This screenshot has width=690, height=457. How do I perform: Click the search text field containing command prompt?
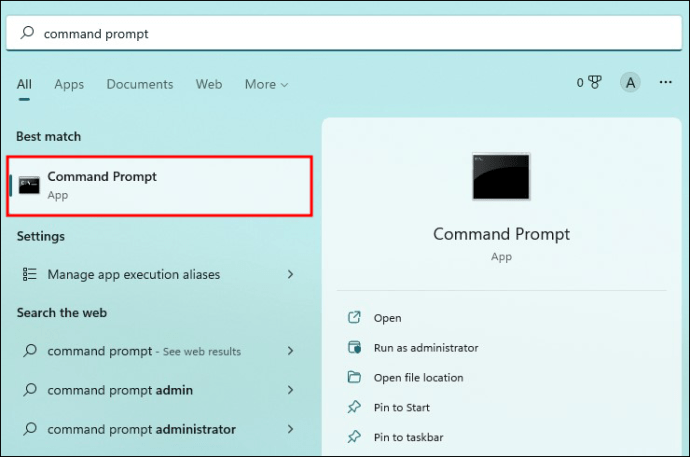(x=344, y=33)
